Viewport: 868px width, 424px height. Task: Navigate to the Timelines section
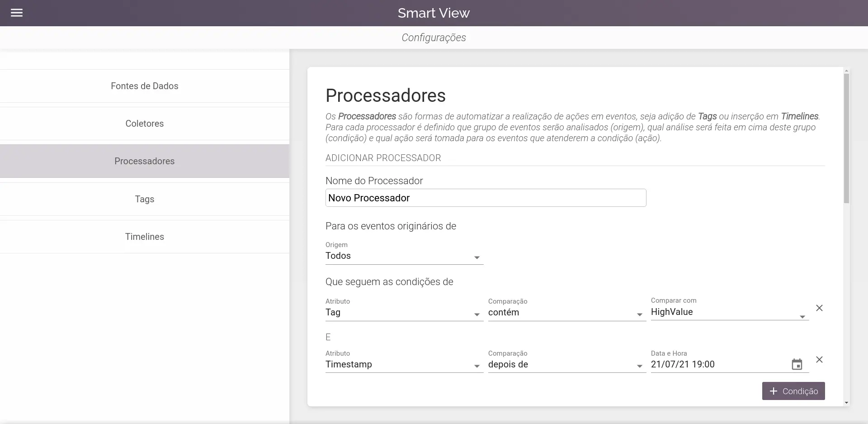tap(144, 236)
